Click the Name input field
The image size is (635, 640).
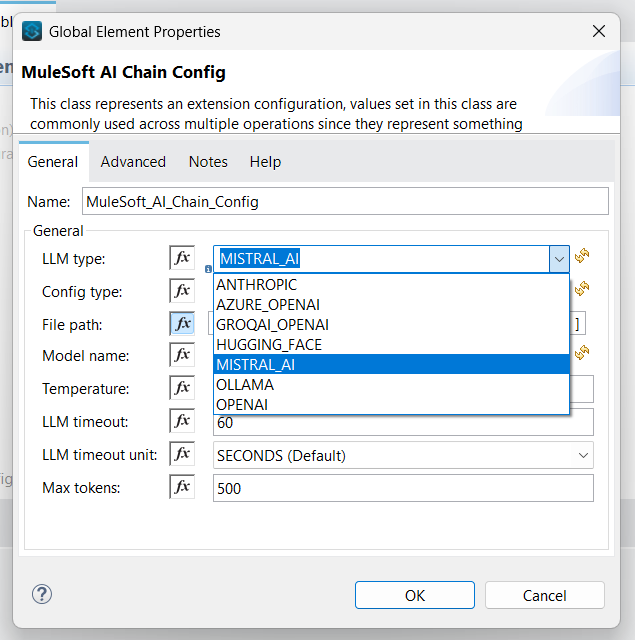point(345,201)
